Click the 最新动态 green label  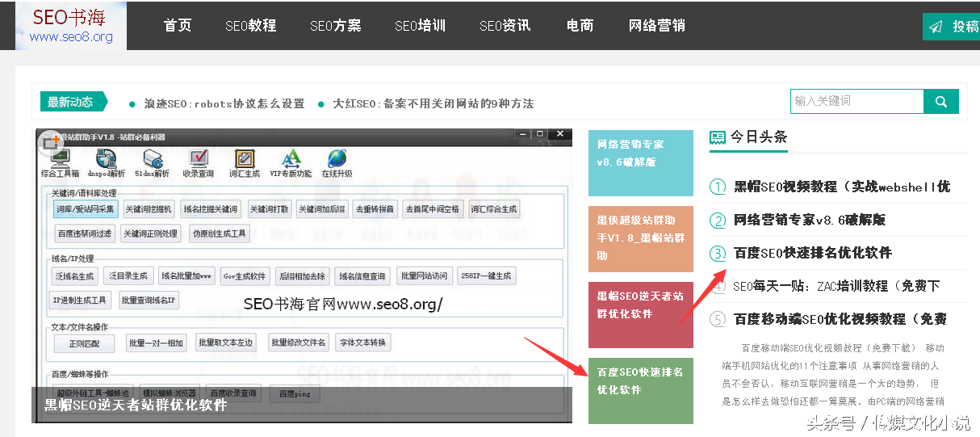[74, 102]
